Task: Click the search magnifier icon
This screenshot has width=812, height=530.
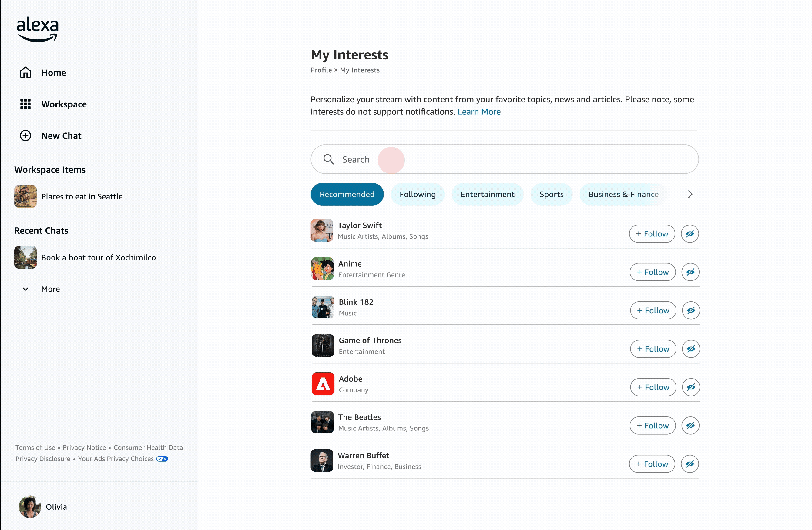Action: tap(329, 159)
